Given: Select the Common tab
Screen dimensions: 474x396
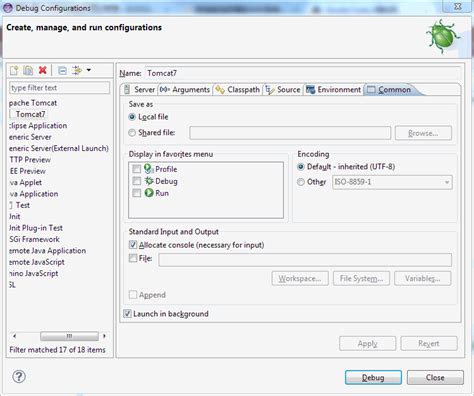Looking at the screenshot, I should 389,89.
